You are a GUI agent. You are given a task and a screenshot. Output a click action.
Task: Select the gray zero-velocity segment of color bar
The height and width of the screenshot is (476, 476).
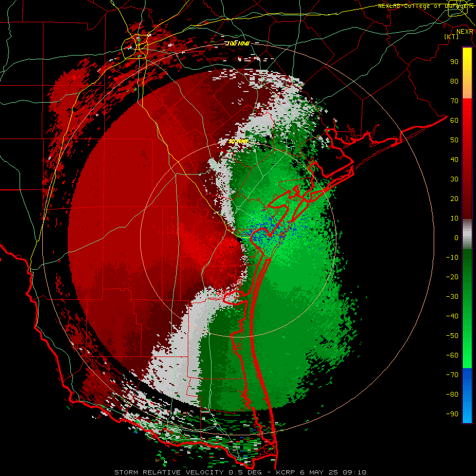[467, 234]
